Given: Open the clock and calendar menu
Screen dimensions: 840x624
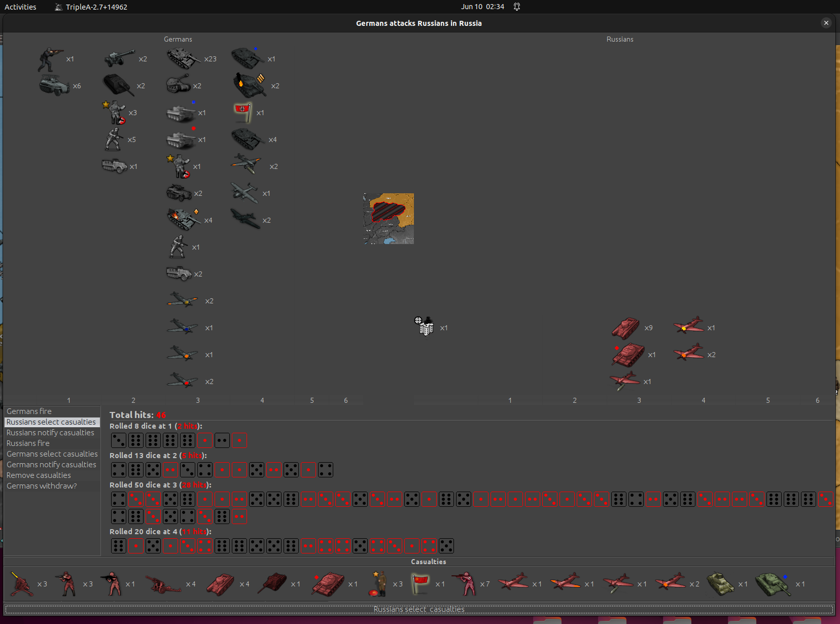Looking at the screenshot, I should coord(482,7).
